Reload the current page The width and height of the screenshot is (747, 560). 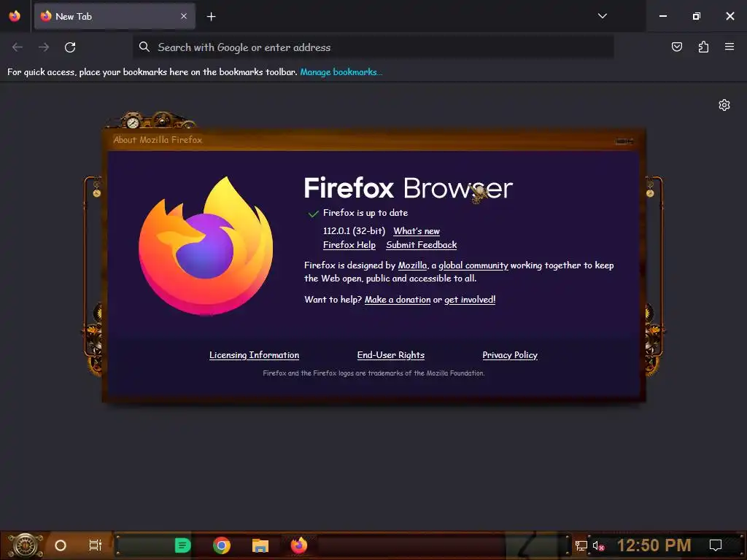(x=70, y=47)
